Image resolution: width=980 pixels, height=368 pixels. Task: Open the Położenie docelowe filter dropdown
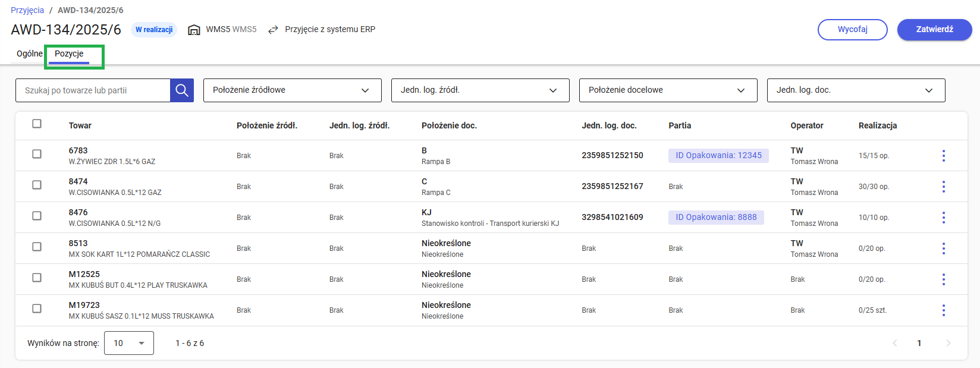pyautogui.click(x=668, y=90)
